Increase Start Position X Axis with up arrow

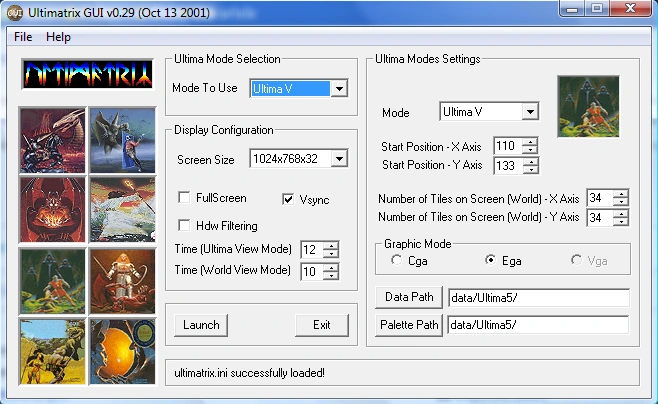point(530,142)
